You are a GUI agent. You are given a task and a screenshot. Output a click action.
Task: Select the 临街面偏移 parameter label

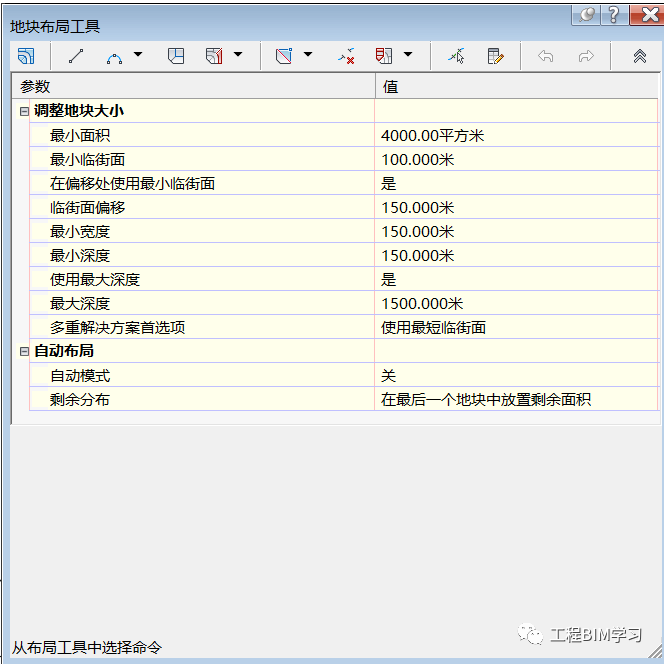pos(87,208)
